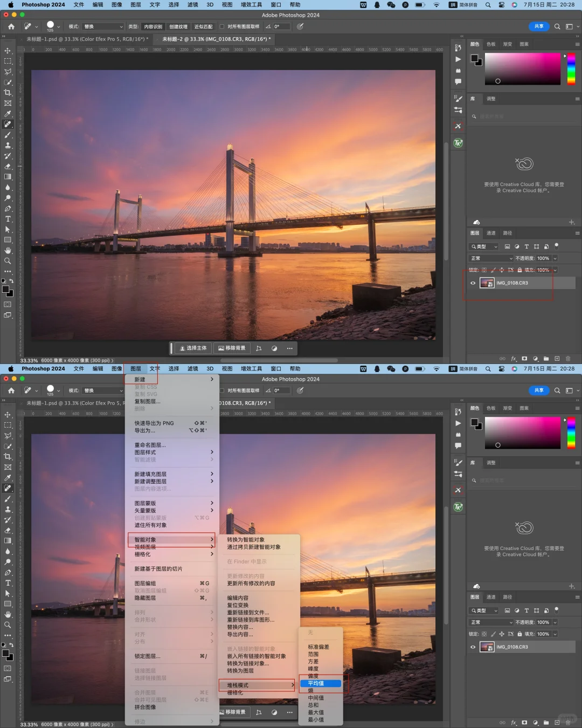The height and width of the screenshot is (728, 582).
Task: Select 中间值 stack mode
Action: click(316, 698)
